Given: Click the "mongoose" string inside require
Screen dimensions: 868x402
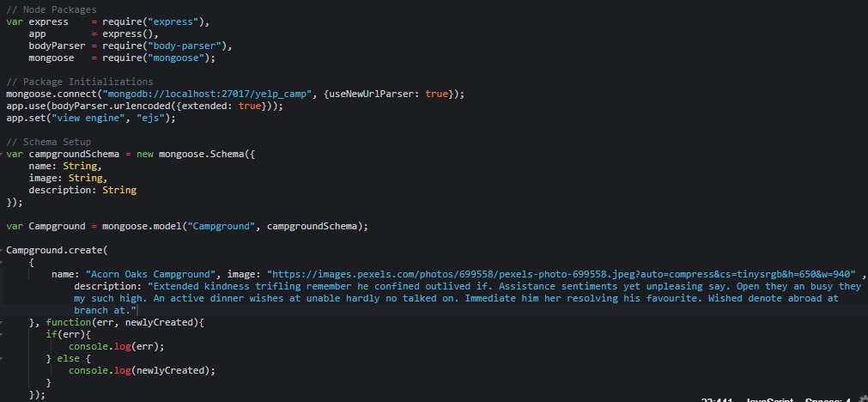Looking at the screenshot, I should [177, 58].
